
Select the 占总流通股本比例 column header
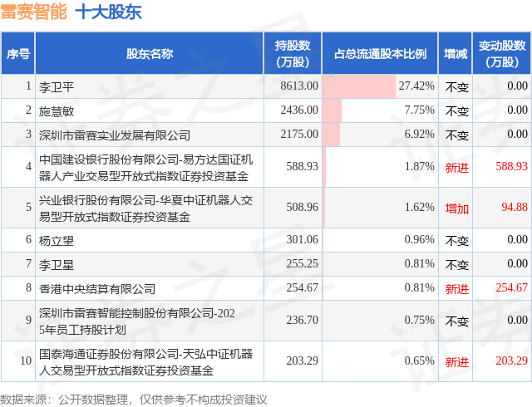click(x=380, y=54)
